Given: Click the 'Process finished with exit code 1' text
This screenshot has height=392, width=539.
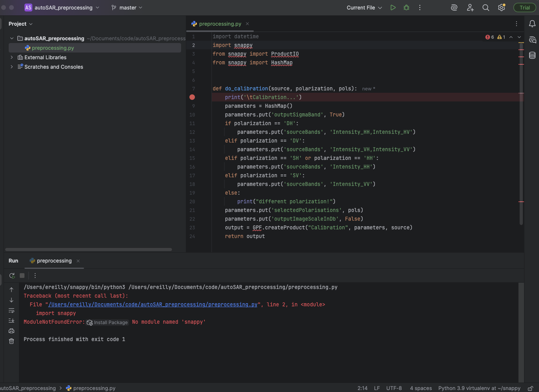Looking at the screenshot, I should [x=74, y=339].
